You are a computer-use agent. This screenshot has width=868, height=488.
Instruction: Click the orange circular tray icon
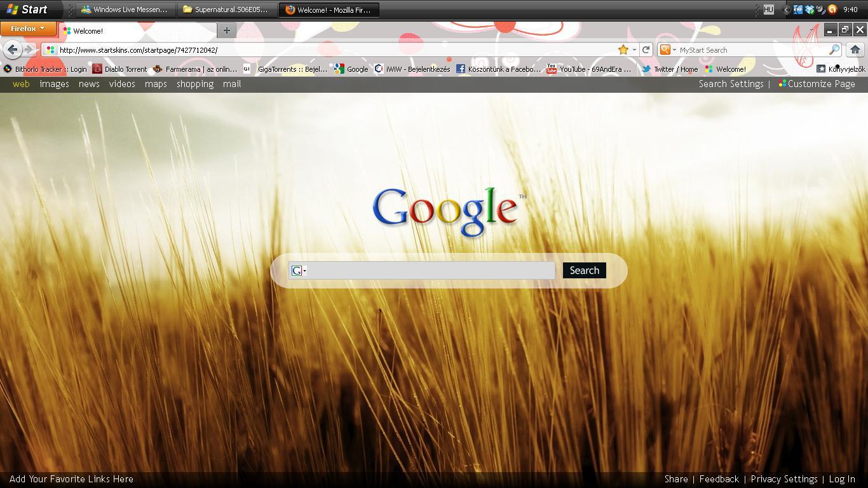(x=832, y=10)
